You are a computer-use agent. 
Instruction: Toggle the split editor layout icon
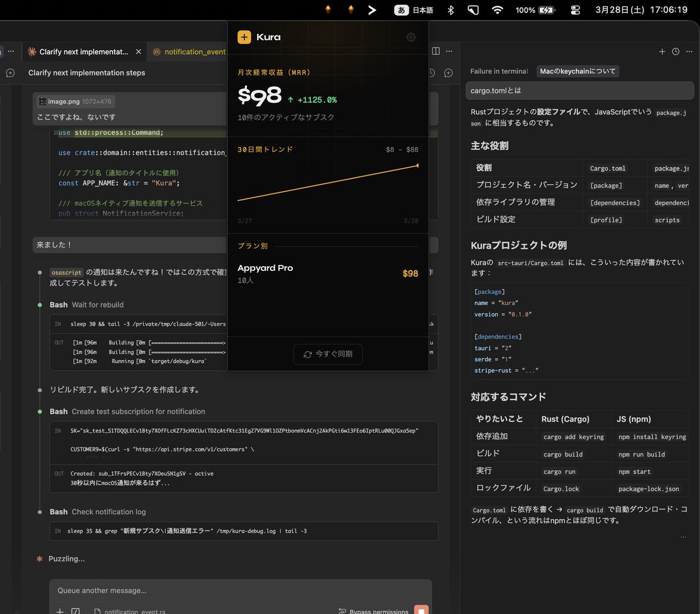tap(436, 51)
